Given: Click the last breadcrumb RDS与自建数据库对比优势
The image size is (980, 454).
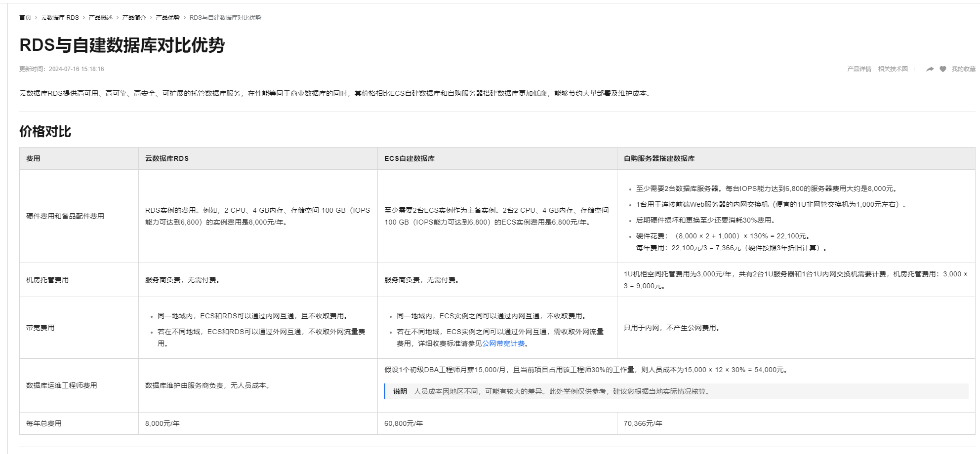Looking at the screenshot, I should click(x=225, y=18).
